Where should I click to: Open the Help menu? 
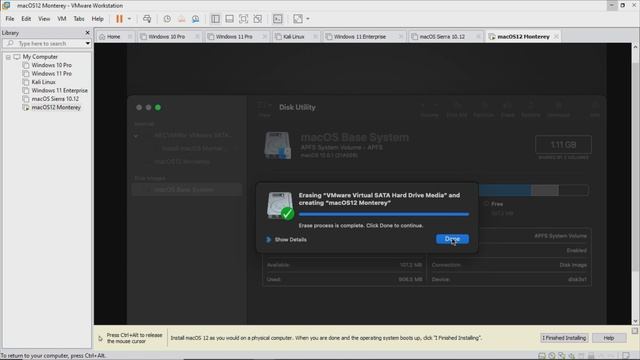coord(98,19)
